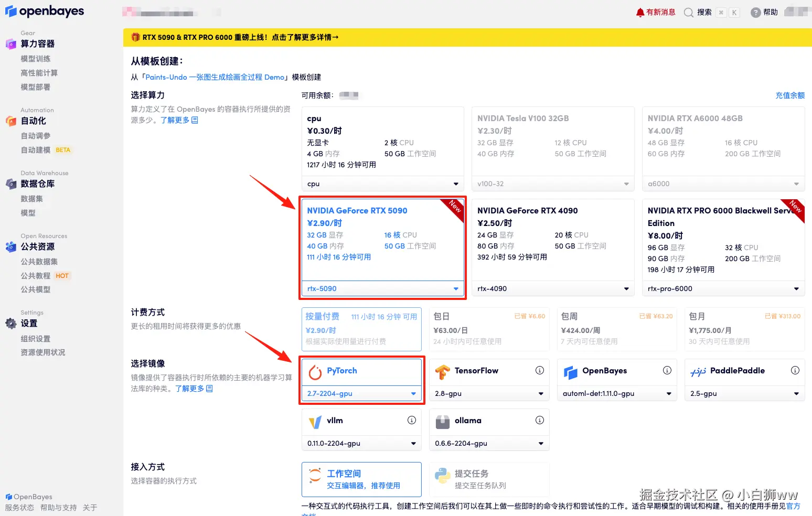Click 了解更多 under 选择算力
Screen dimensions: 812x516
pos(179,121)
